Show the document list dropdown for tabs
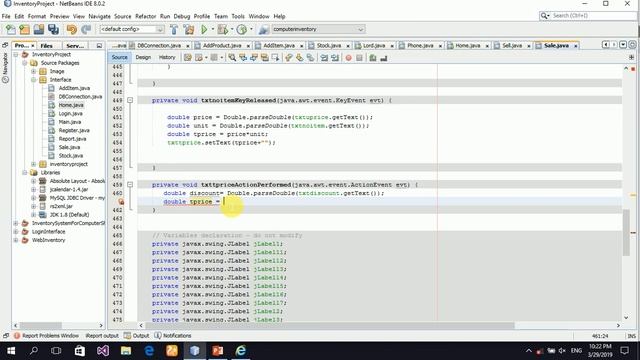Image resolution: width=640 pixels, height=360 pixels. (623, 45)
